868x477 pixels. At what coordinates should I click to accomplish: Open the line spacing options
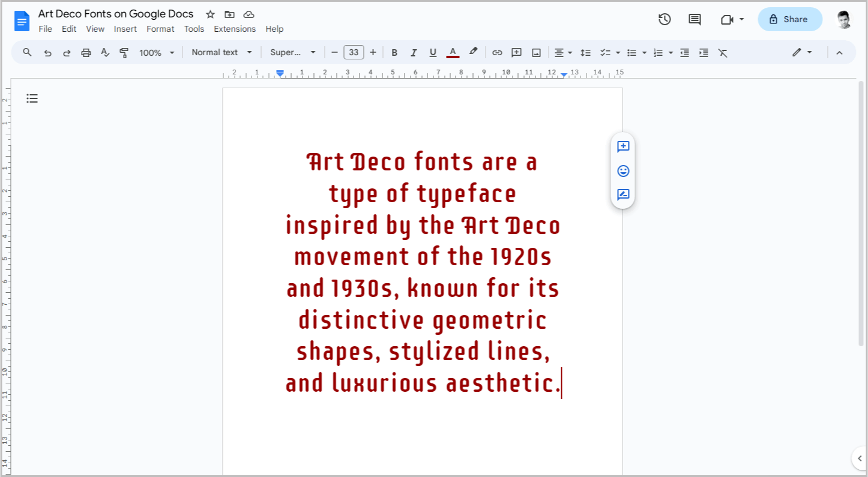point(586,52)
